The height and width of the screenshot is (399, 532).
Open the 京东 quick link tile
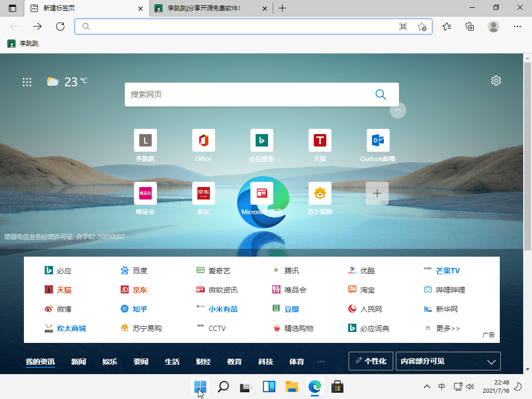coord(203,199)
